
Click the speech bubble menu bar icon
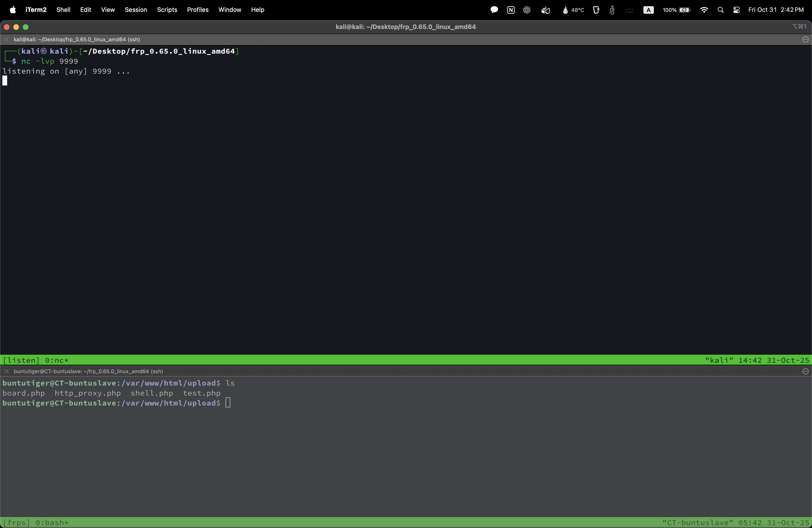coord(494,10)
